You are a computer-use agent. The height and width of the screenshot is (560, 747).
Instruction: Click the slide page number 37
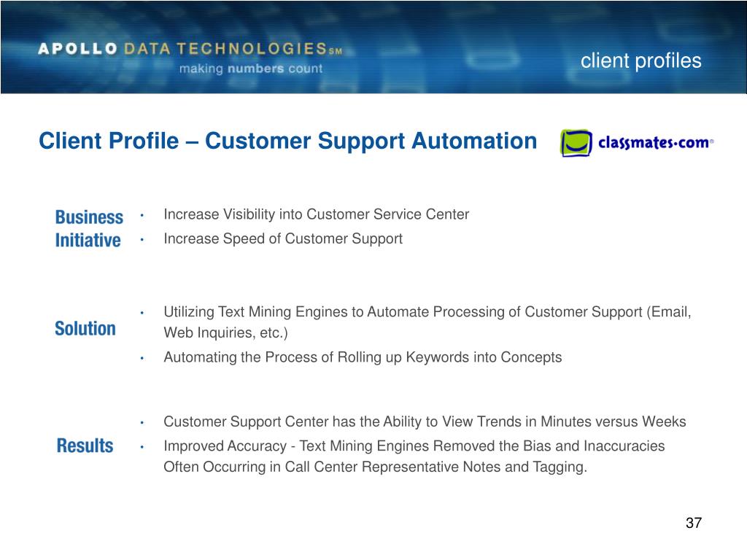(694, 523)
